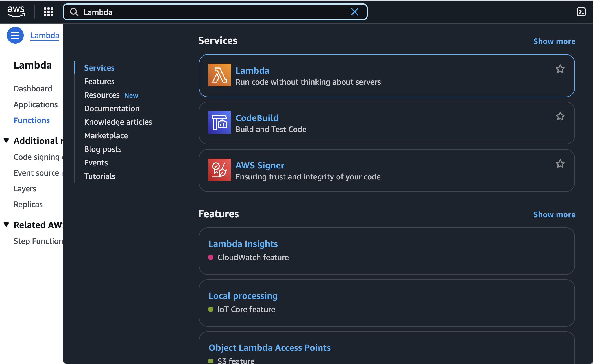This screenshot has height=364, width=593.
Task: Show more Services results
Action: (x=554, y=41)
